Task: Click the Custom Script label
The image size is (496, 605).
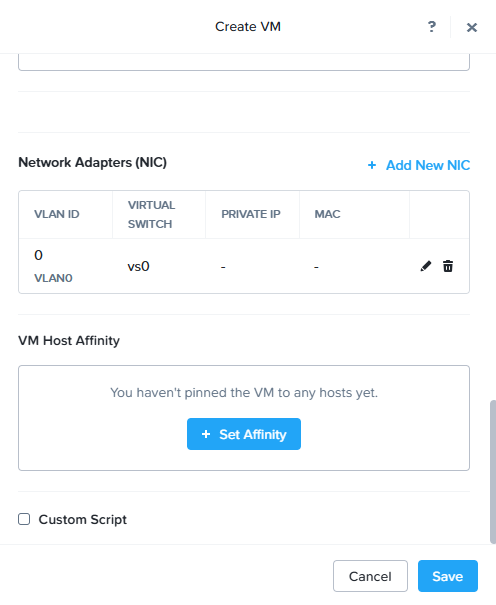Action: point(83,519)
